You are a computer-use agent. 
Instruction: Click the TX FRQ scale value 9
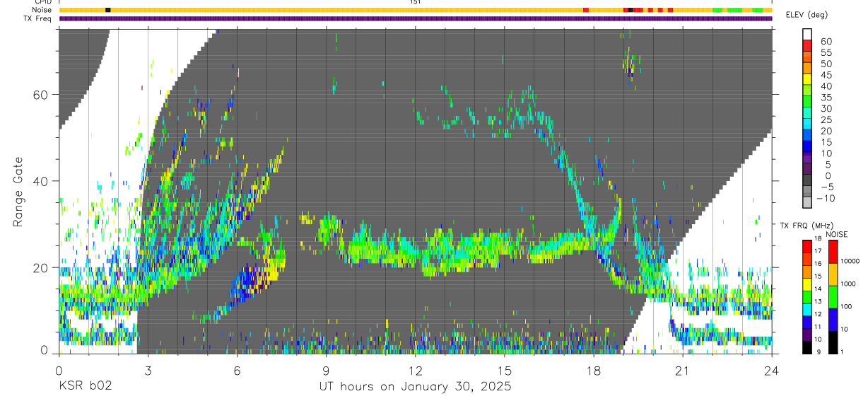coord(819,351)
